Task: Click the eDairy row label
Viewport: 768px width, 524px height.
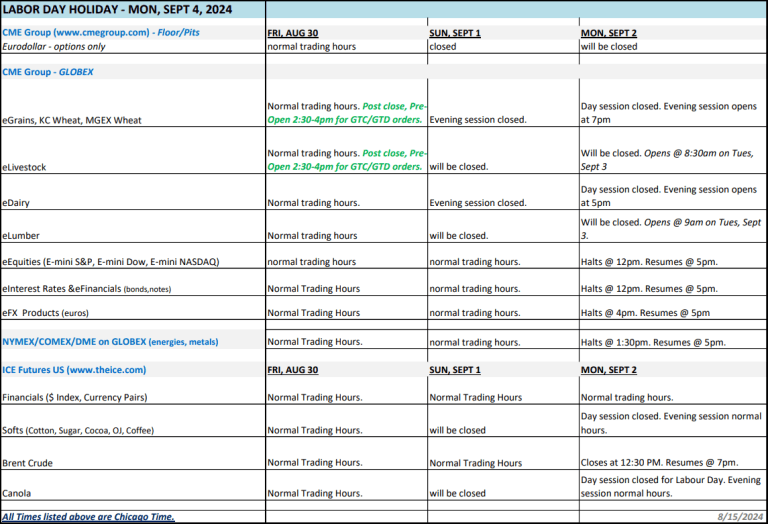Action: 18,203
